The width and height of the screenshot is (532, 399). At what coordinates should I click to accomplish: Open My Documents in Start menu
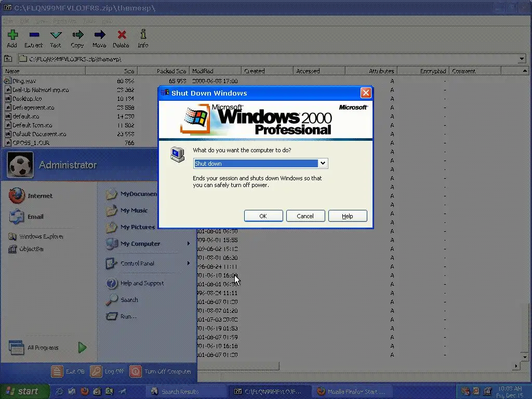point(131,194)
